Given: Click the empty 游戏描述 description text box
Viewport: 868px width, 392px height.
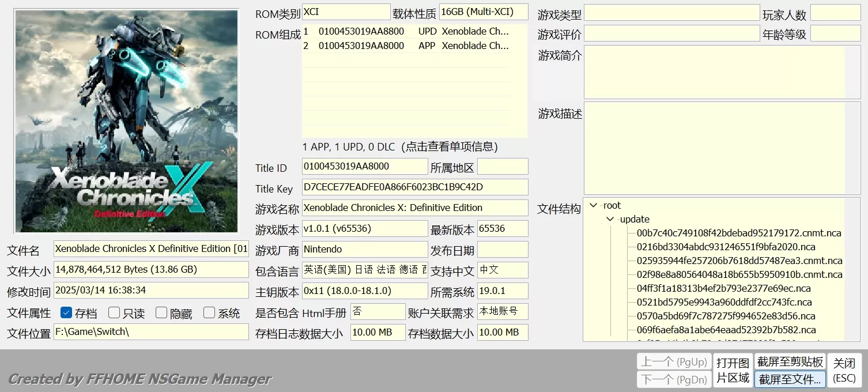Looking at the screenshot, I should click(715, 149).
